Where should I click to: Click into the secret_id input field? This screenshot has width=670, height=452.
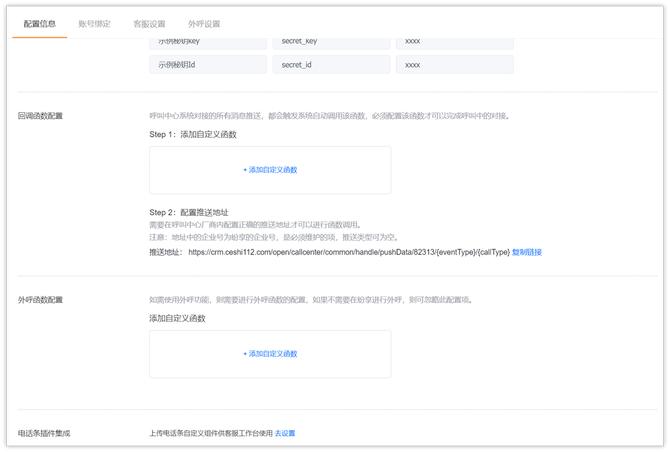tap(330, 64)
